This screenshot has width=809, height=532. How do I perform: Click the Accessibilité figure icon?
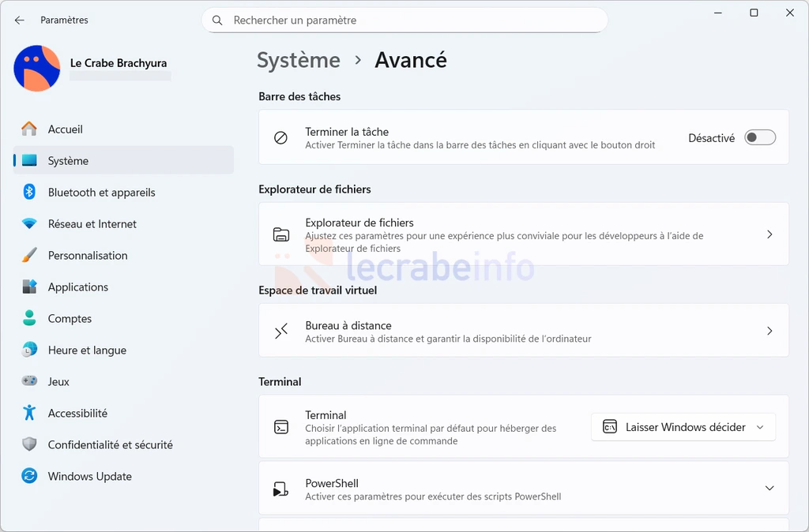point(29,412)
